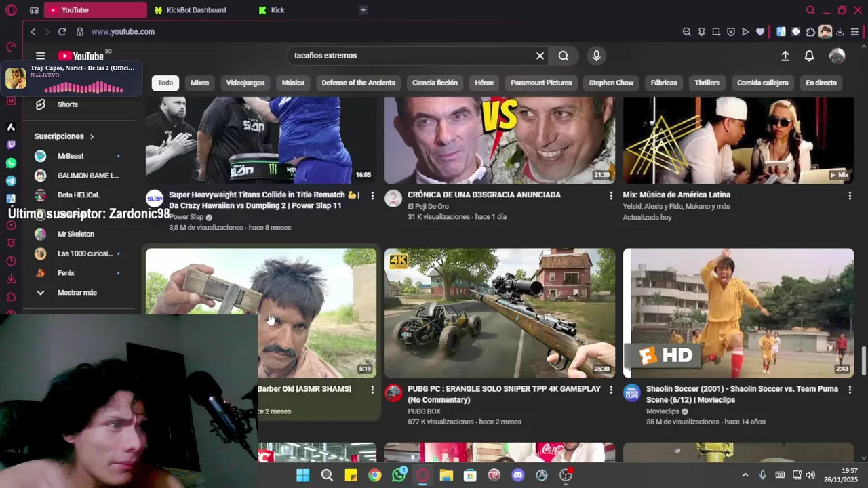
Task: Play the Shaolin Soccer thumbnail
Action: click(x=738, y=313)
